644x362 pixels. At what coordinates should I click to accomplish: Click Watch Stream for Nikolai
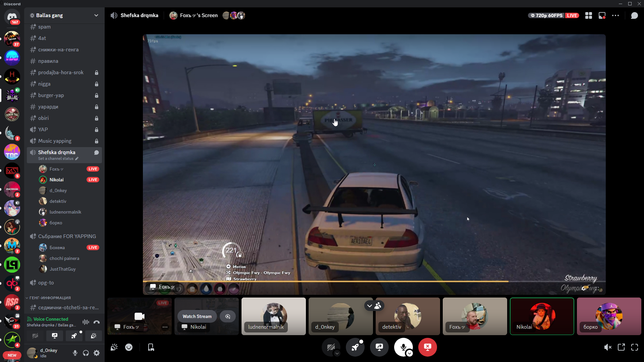tap(197, 316)
